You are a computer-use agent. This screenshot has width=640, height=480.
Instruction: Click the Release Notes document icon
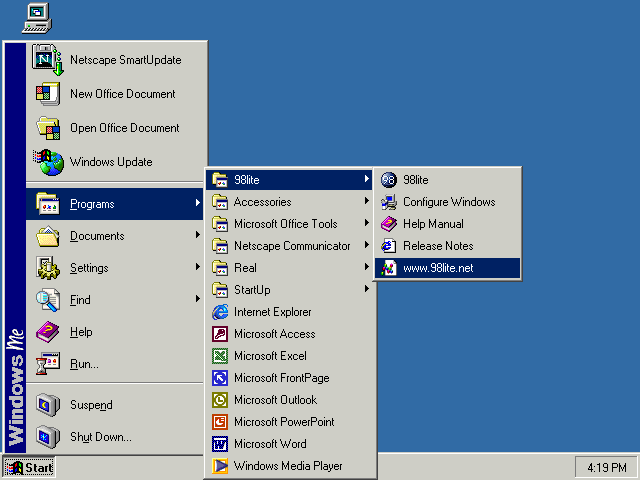click(x=389, y=246)
